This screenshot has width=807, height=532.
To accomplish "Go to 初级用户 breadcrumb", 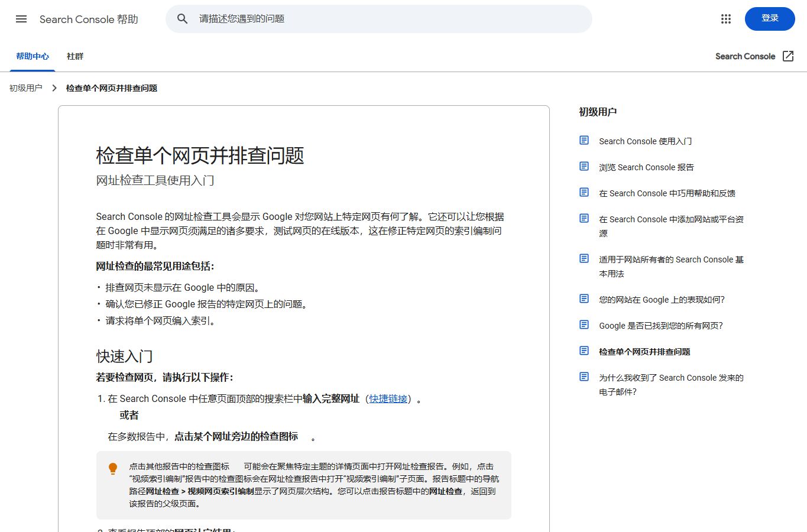I will (x=26, y=88).
